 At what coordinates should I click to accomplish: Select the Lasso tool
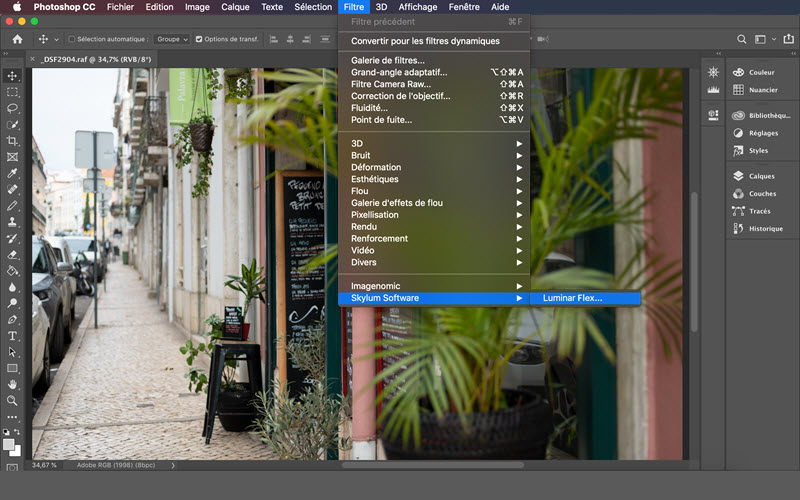12,108
